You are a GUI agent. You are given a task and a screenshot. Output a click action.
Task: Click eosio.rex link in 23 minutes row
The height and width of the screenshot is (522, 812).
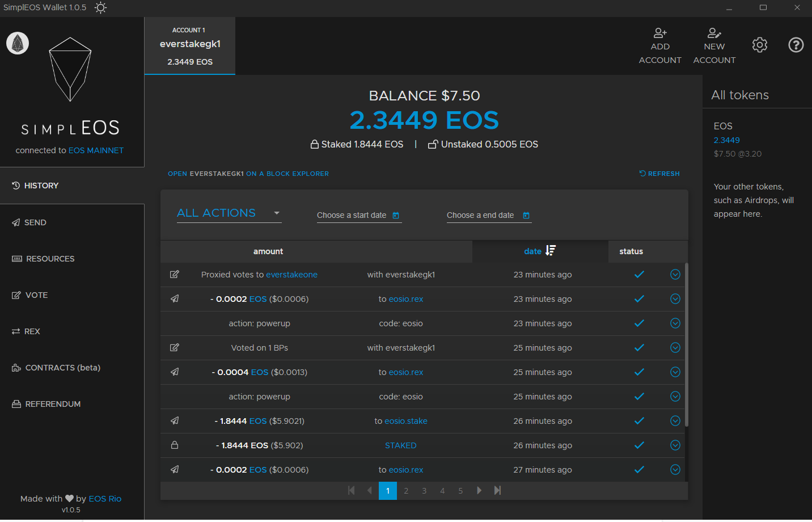406,299
